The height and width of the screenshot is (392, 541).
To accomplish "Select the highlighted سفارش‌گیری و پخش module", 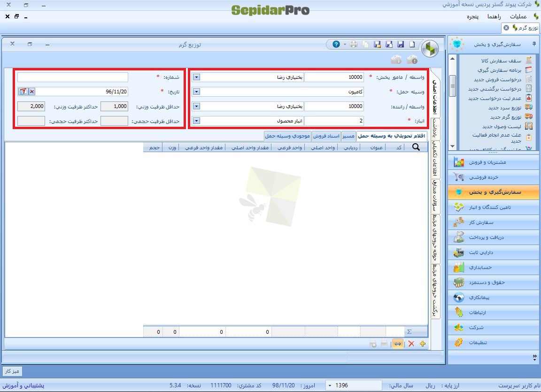I will pyautogui.click(x=494, y=192).
